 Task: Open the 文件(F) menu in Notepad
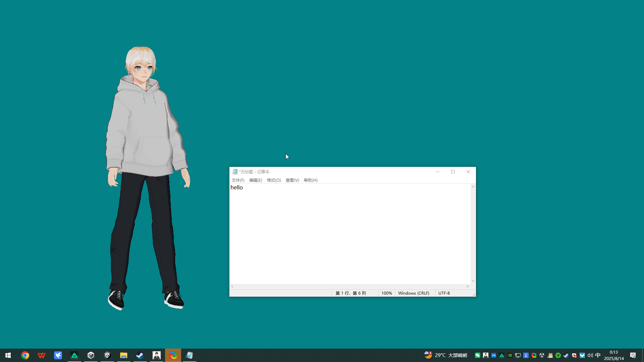(238, 180)
